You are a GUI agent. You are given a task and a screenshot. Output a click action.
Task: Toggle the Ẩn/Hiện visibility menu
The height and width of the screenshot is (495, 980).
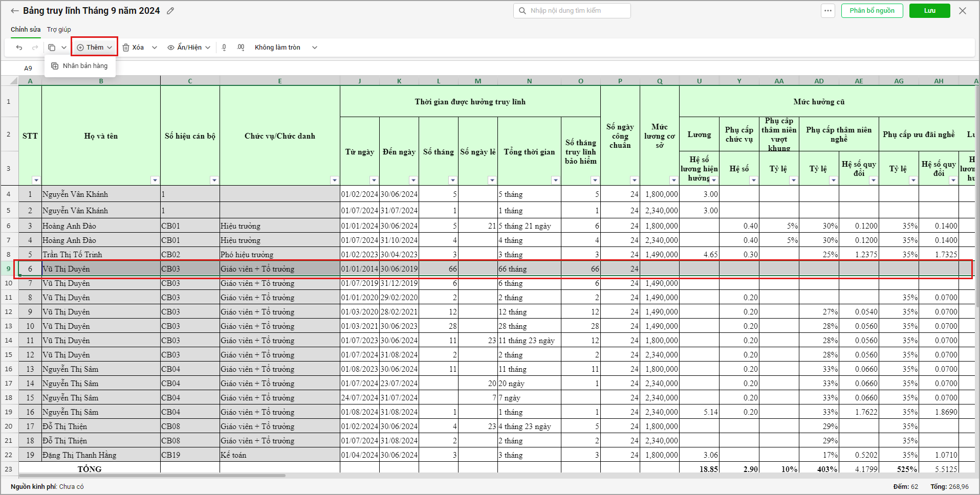(x=189, y=48)
